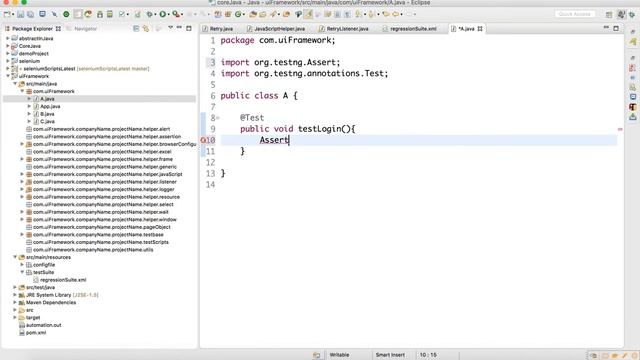The image size is (640, 360).
Task: Click the green Run button icon
Action: 162,14
